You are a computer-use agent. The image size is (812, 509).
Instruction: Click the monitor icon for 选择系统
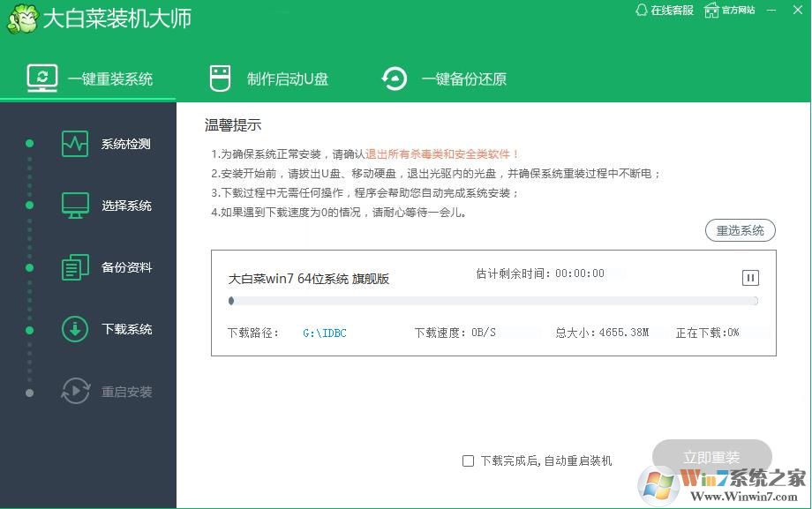(75, 206)
